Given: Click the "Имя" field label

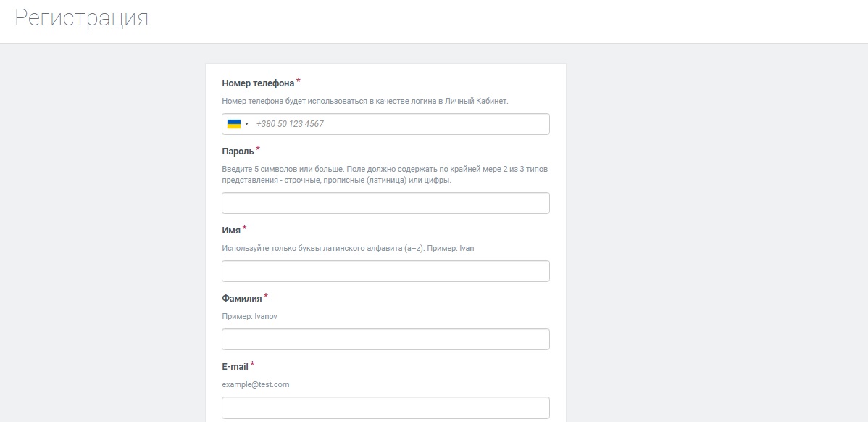Looking at the screenshot, I should (231, 231).
